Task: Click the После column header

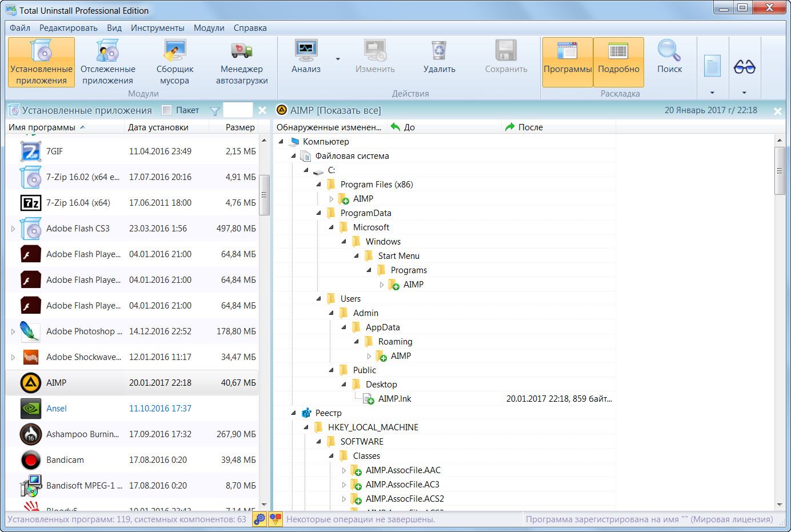Action: pyautogui.click(x=558, y=127)
